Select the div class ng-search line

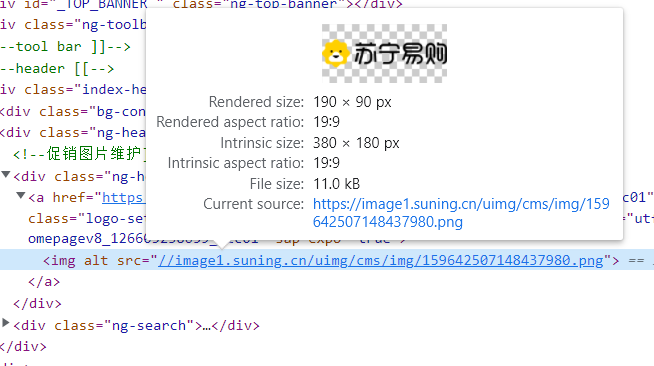136,325
